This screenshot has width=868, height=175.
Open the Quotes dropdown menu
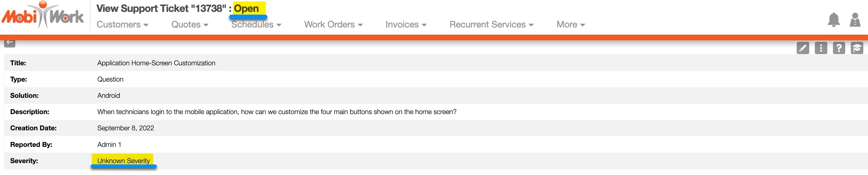point(190,25)
